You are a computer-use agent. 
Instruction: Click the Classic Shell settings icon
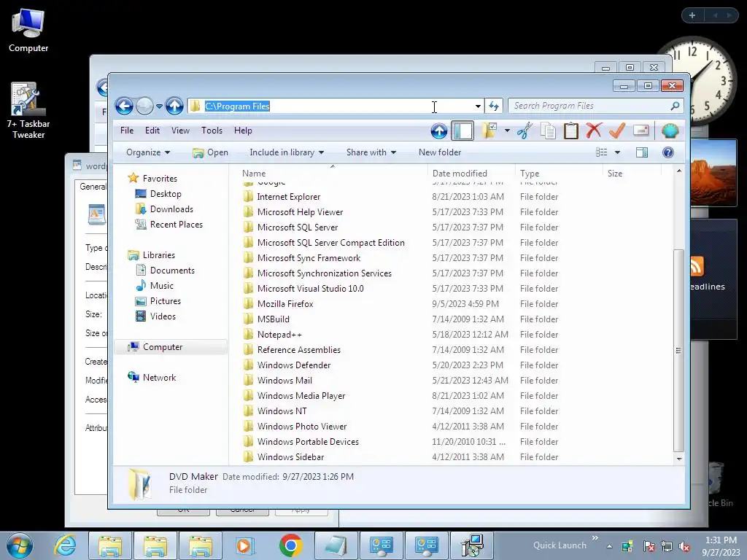coord(670,131)
